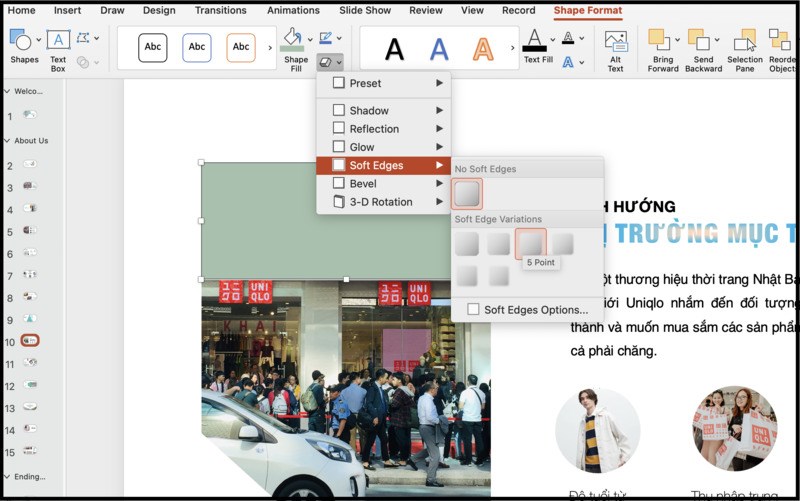
Task: Select slide 10 thumbnail
Action: (x=30, y=341)
